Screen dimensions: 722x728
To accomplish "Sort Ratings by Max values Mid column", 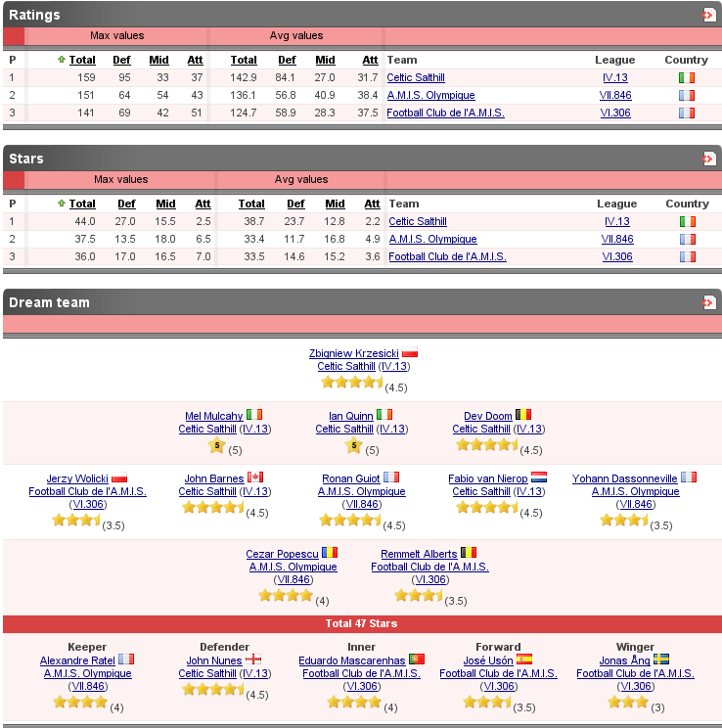I will pos(158,60).
